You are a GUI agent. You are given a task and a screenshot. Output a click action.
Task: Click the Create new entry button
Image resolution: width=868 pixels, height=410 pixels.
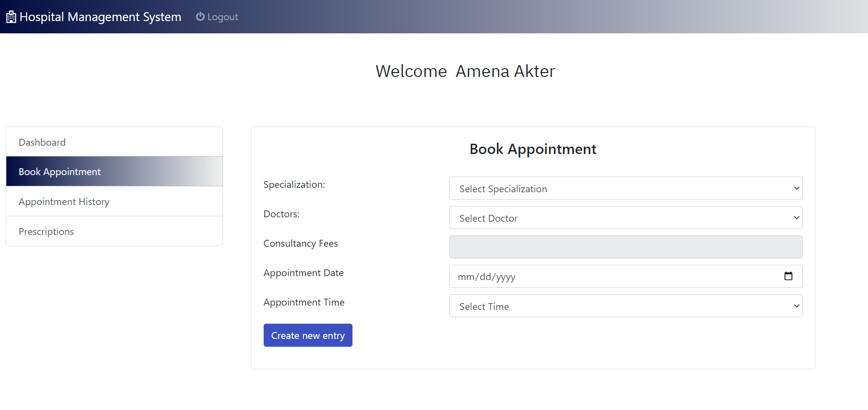[x=308, y=335]
